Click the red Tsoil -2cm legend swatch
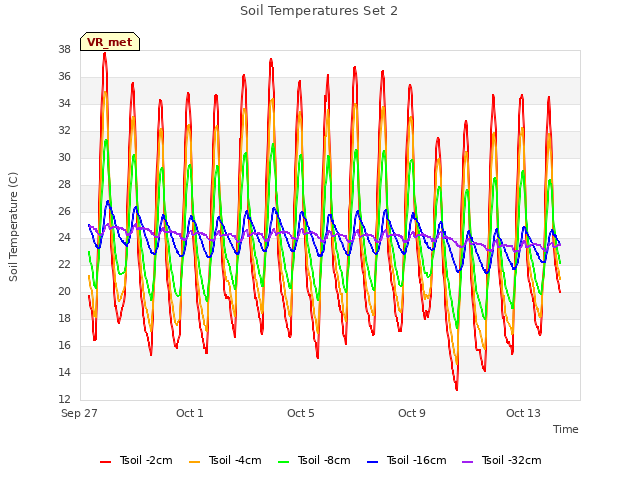The image size is (640, 480). point(105,462)
